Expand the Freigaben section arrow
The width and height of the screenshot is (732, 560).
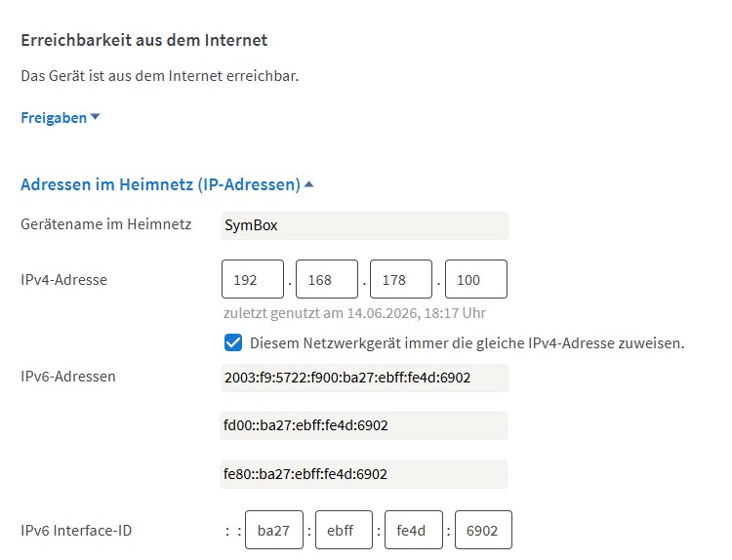point(96,117)
